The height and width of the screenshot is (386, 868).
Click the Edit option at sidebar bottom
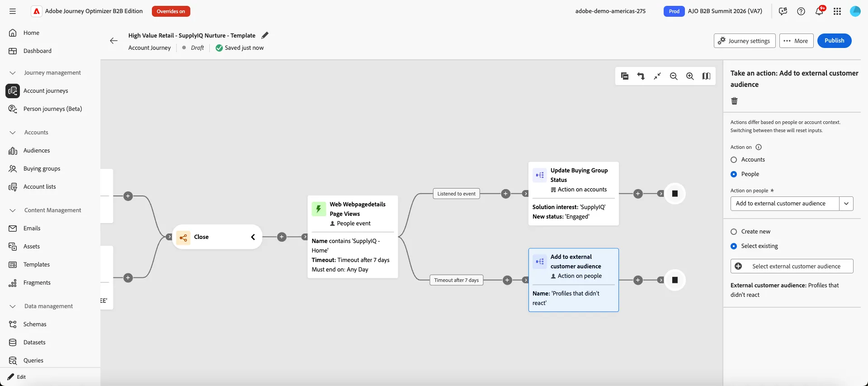(x=17, y=377)
